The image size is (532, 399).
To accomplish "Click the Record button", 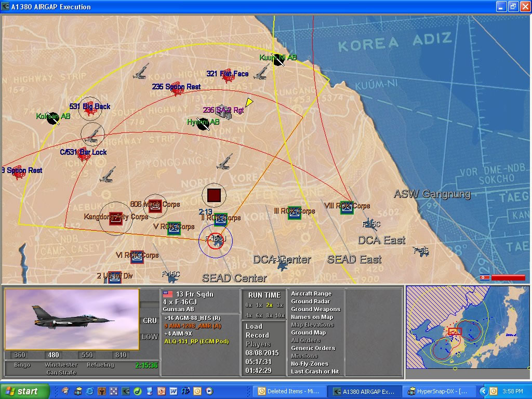I will [x=257, y=335].
